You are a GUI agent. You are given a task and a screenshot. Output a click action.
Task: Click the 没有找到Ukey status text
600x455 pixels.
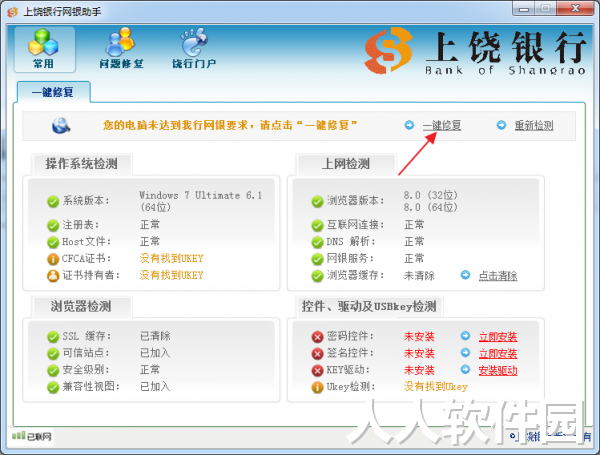pos(436,387)
